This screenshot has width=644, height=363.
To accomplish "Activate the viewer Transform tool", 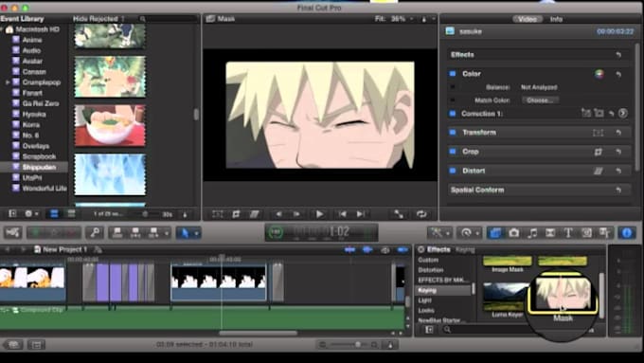I will coord(218,214).
